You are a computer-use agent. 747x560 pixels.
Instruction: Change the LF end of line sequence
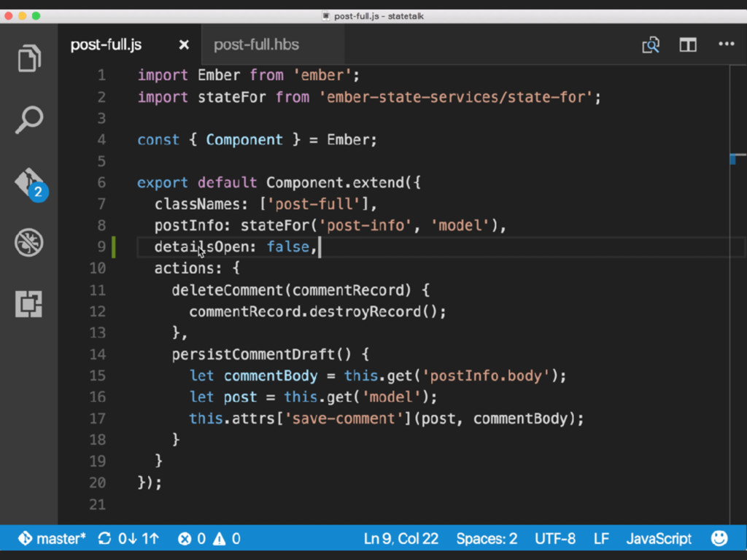tap(601, 539)
